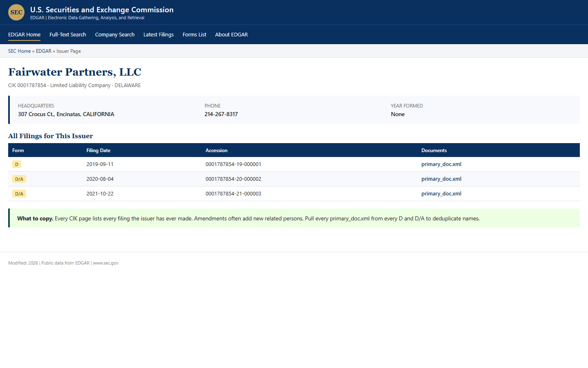The height and width of the screenshot is (368, 588).
Task: Select accession number 0001787854-20-000002
Action: [233, 179]
